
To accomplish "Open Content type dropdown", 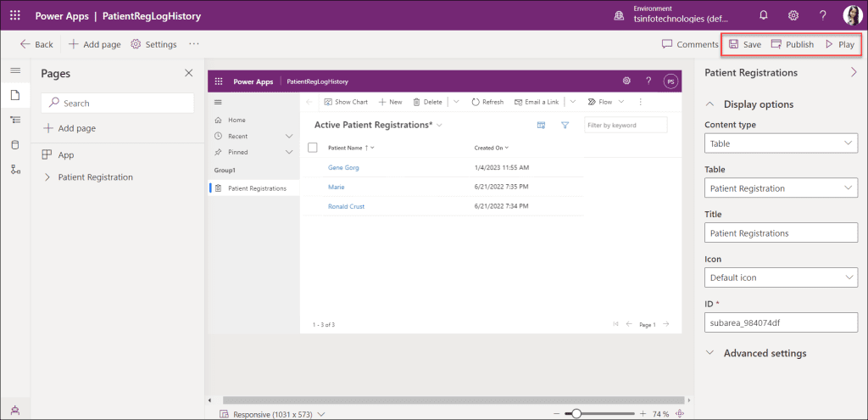I will [x=781, y=143].
